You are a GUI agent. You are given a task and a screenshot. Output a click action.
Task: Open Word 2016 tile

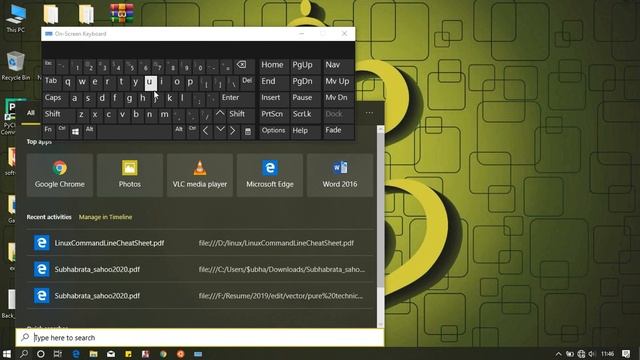[x=340, y=175]
